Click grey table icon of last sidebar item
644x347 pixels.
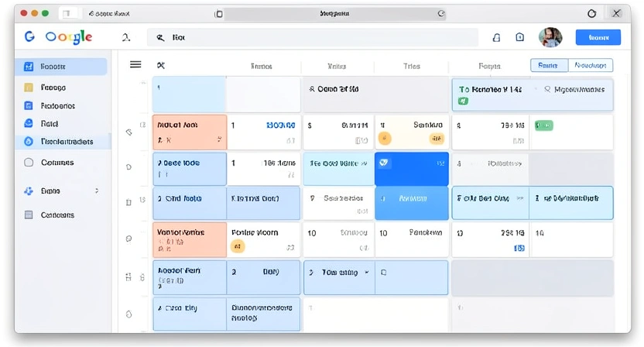point(29,215)
